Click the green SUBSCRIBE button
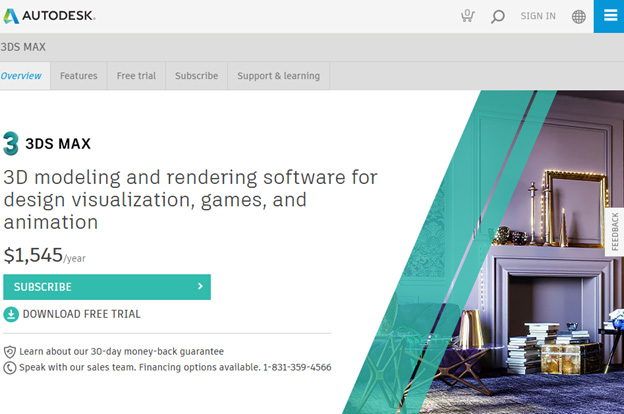This screenshot has height=414, width=624. click(x=107, y=287)
